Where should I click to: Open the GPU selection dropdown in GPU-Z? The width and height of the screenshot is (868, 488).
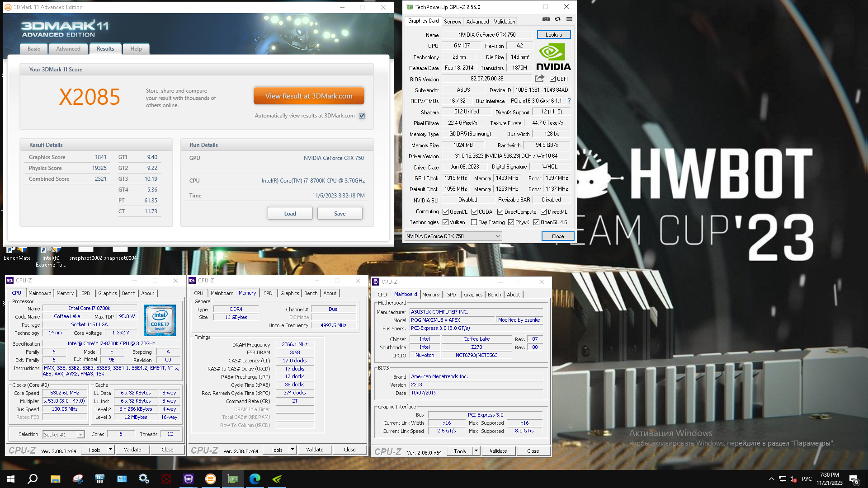click(453, 236)
